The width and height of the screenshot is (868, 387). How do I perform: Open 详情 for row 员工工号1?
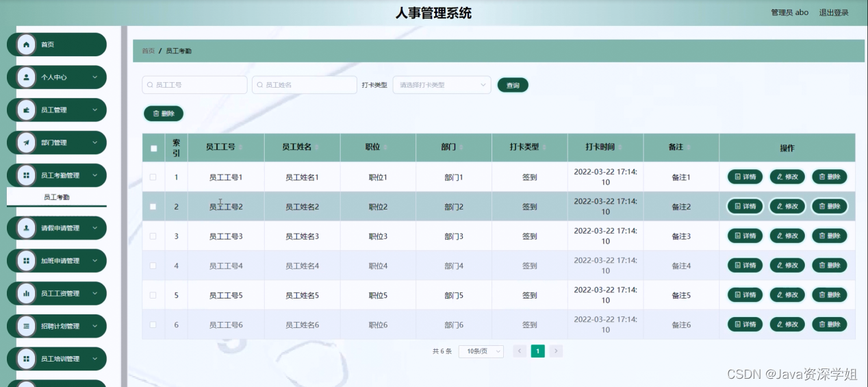pos(745,177)
